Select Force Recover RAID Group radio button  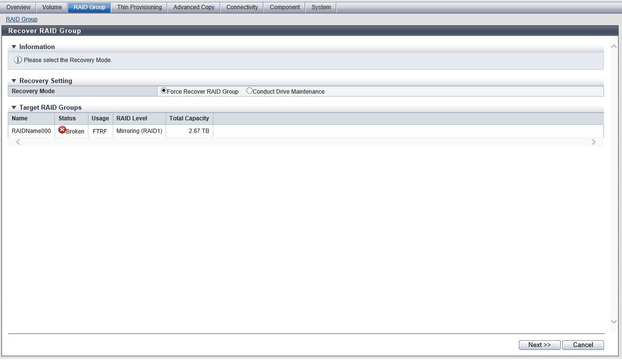click(164, 91)
